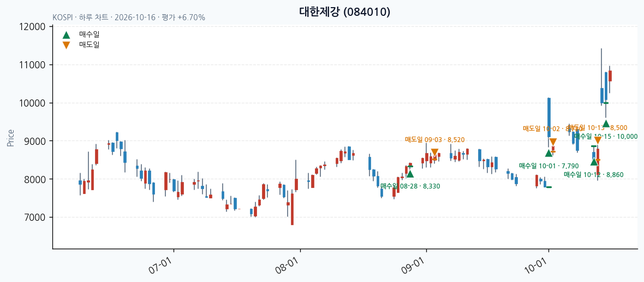Click annotation '매수일 10-12 · 8,860'
644x282 pixels.
point(593,175)
